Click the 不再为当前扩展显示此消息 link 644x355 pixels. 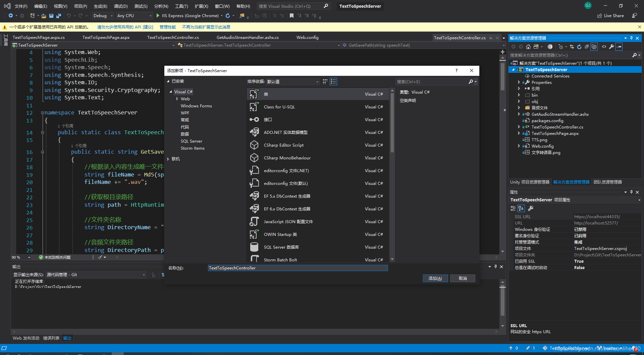(206, 27)
